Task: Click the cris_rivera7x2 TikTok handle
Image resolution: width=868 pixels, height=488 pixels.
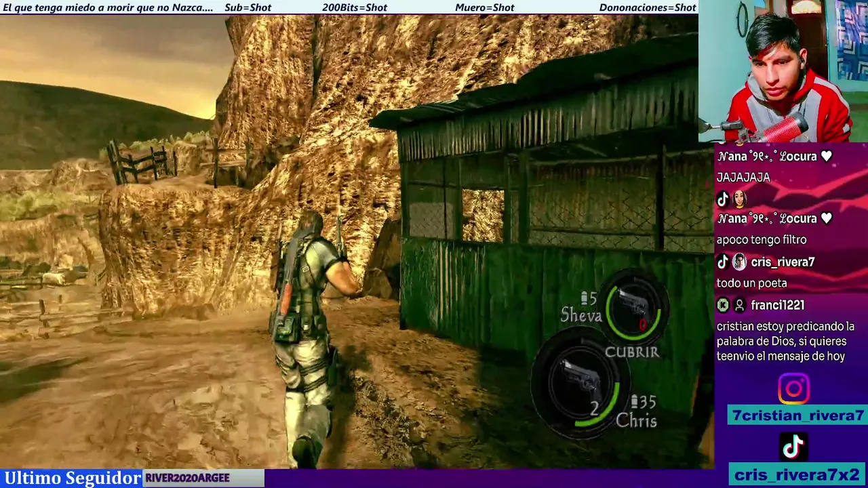Action: (797, 475)
